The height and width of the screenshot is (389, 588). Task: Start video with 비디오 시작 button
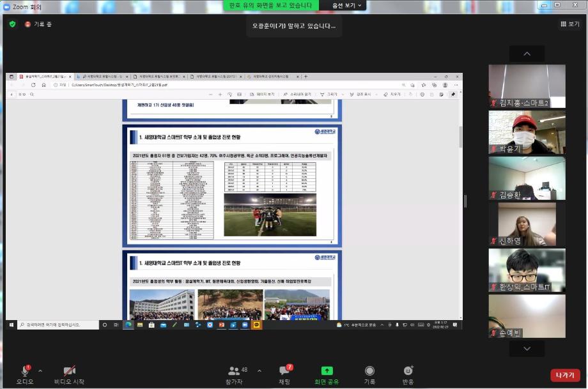[x=69, y=371]
